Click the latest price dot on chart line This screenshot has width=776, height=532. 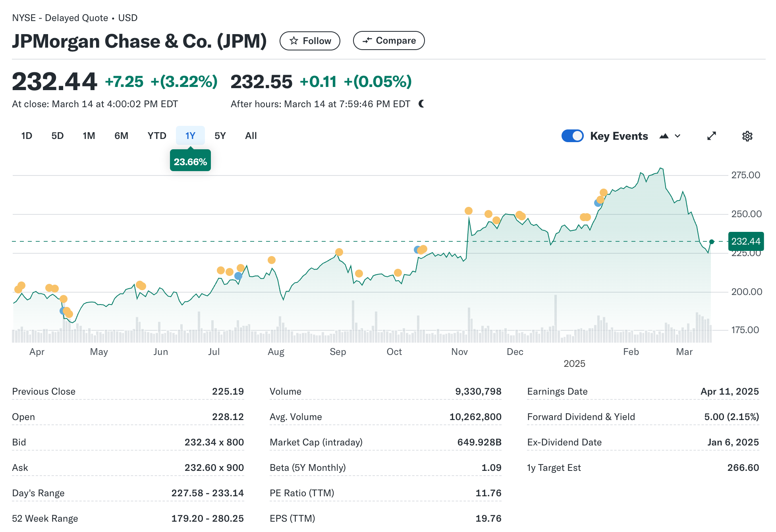tap(712, 241)
